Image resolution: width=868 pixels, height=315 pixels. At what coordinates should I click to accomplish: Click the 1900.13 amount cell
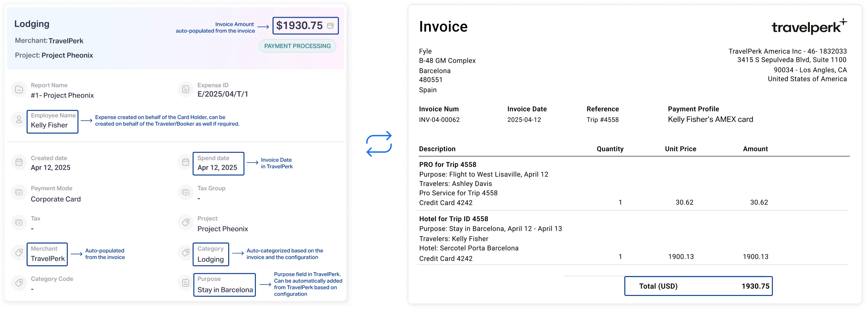pyautogui.click(x=756, y=257)
